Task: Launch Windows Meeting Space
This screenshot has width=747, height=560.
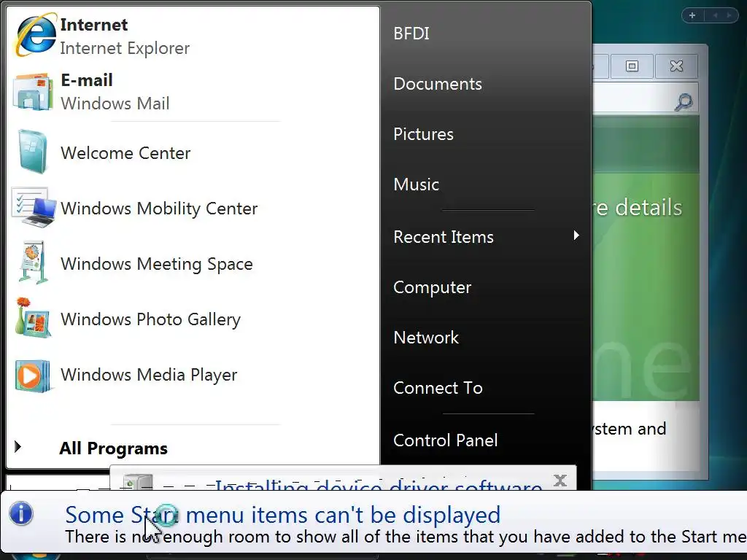Action: tap(156, 264)
